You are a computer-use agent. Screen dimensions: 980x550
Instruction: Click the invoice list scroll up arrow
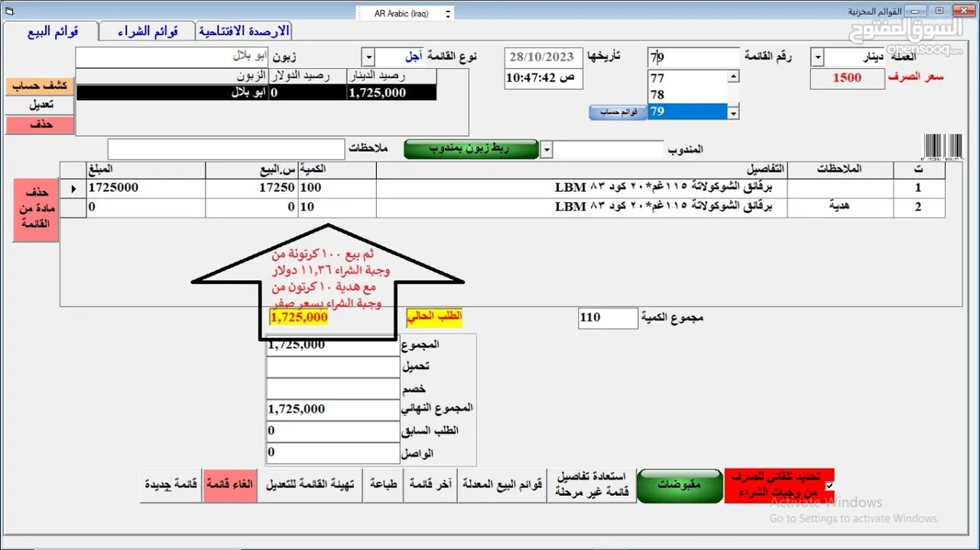click(733, 76)
